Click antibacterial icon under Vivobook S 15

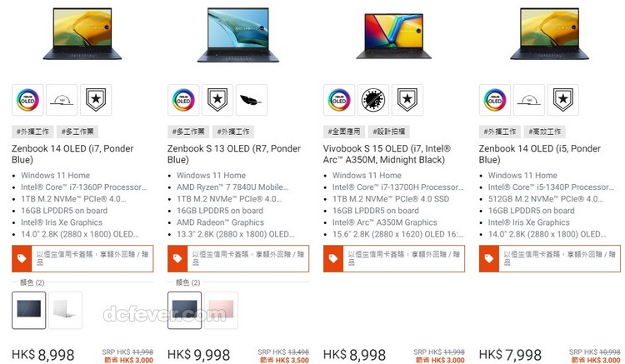click(x=373, y=100)
